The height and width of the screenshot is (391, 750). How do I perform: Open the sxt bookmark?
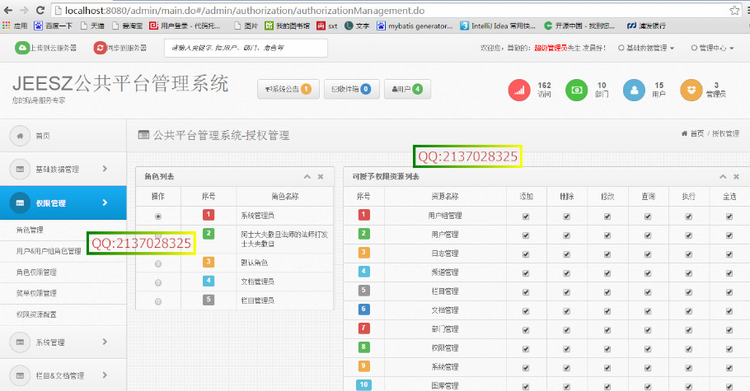pyautogui.click(x=327, y=25)
